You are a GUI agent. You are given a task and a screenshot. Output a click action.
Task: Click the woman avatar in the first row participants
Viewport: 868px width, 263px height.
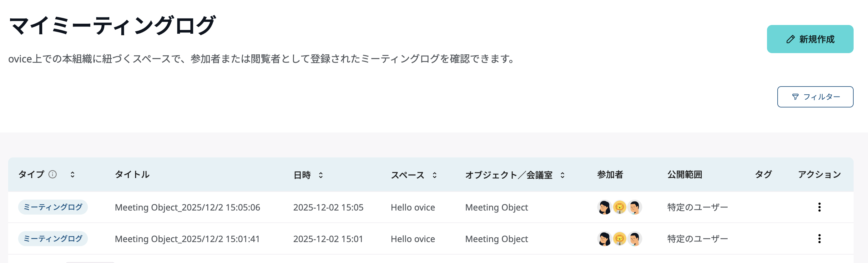tap(604, 207)
